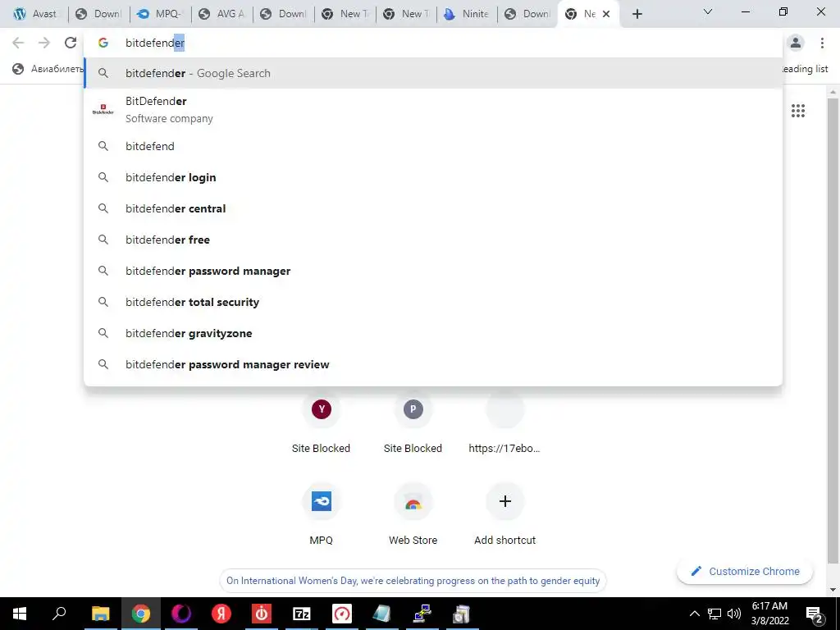840x630 pixels.
Task: Open the volume control in system tray
Action: (x=734, y=614)
